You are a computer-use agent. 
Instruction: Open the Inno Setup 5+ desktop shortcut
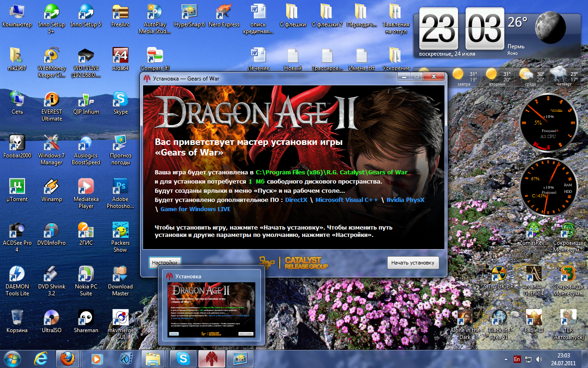(51, 19)
